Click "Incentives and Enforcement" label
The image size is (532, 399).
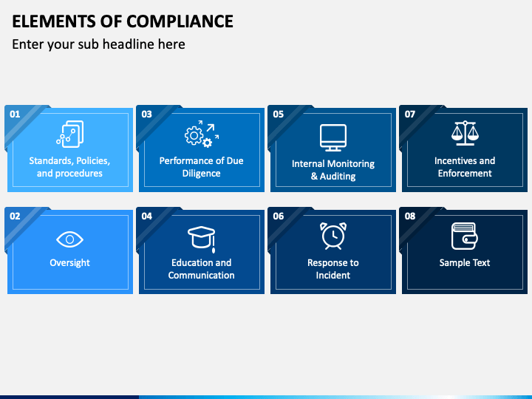click(x=465, y=167)
